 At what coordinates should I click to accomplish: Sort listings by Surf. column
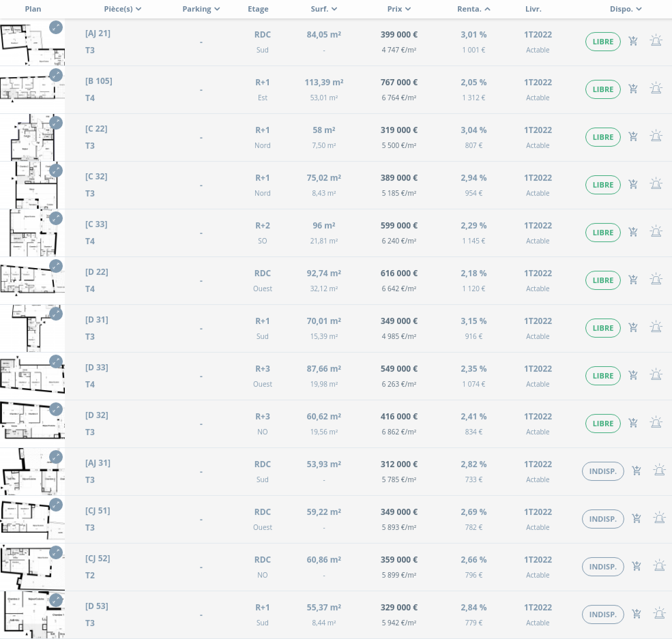point(323,9)
